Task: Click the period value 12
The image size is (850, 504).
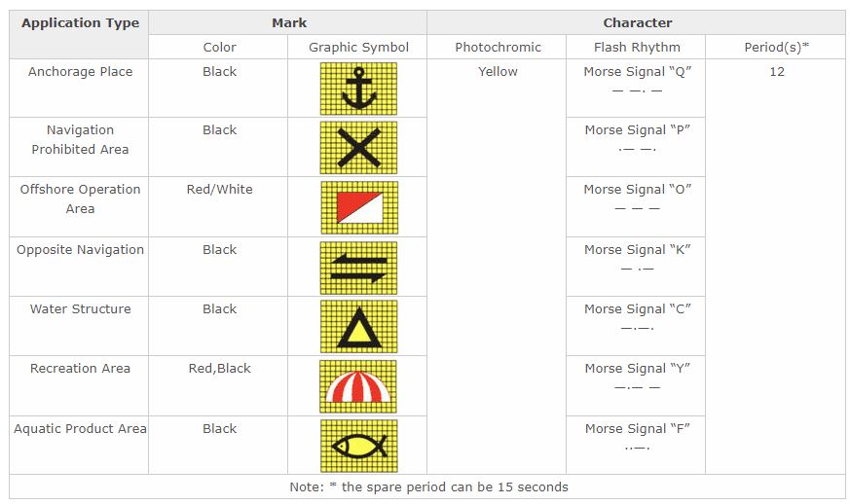Action: [776, 72]
